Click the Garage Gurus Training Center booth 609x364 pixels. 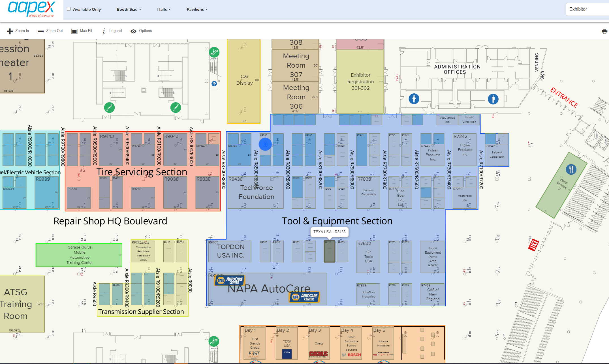click(x=79, y=255)
